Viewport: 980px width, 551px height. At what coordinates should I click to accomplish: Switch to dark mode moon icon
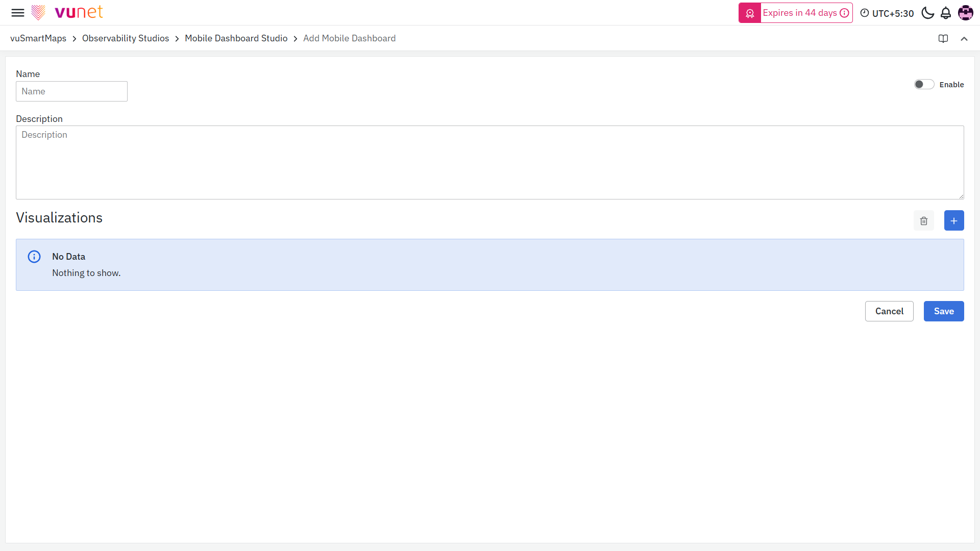[x=927, y=13]
